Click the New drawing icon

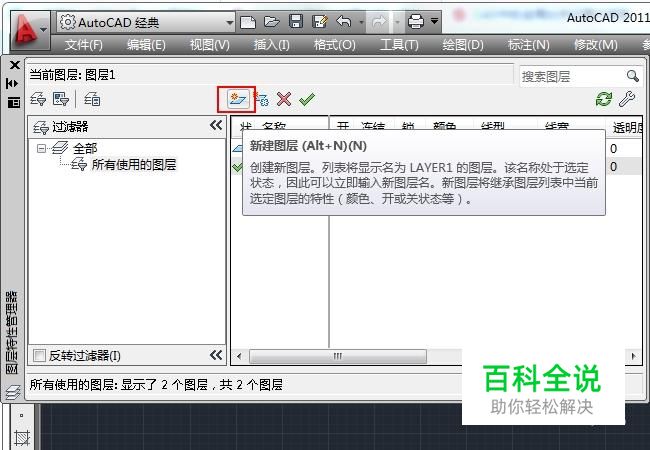[248, 22]
